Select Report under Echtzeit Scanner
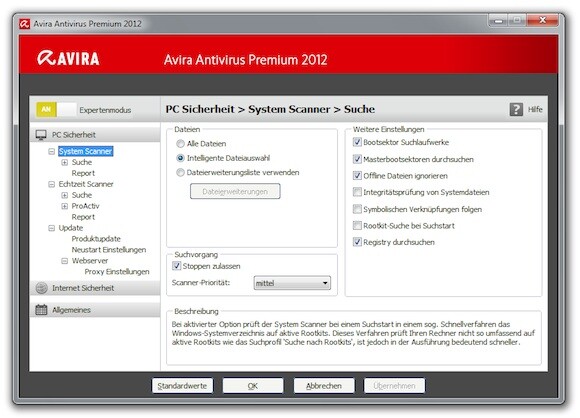Image resolution: width=580 pixels, height=418 pixels. (83, 217)
